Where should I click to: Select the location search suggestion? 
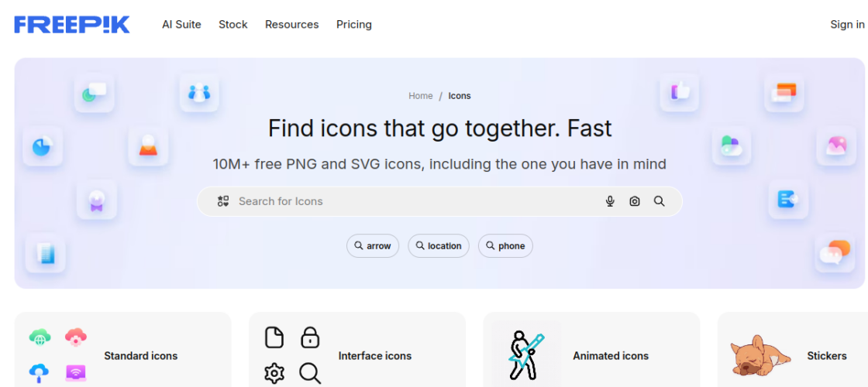[x=439, y=246]
